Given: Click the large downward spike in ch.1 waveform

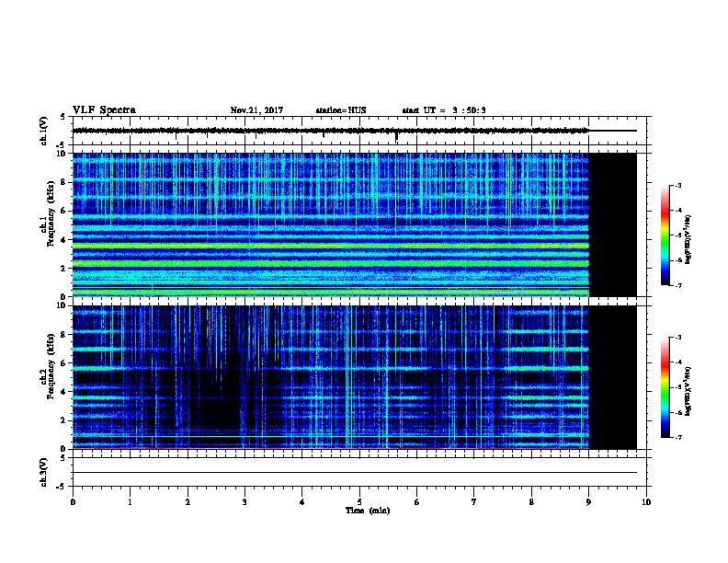Looking at the screenshot, I should coord(396,137).
